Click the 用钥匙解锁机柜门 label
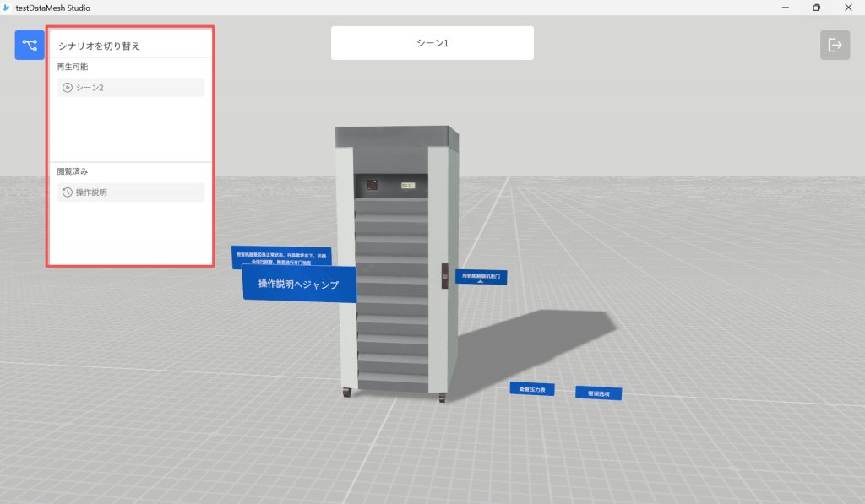The width and height of the screenshot is (865, 504). tap(481, 276)
